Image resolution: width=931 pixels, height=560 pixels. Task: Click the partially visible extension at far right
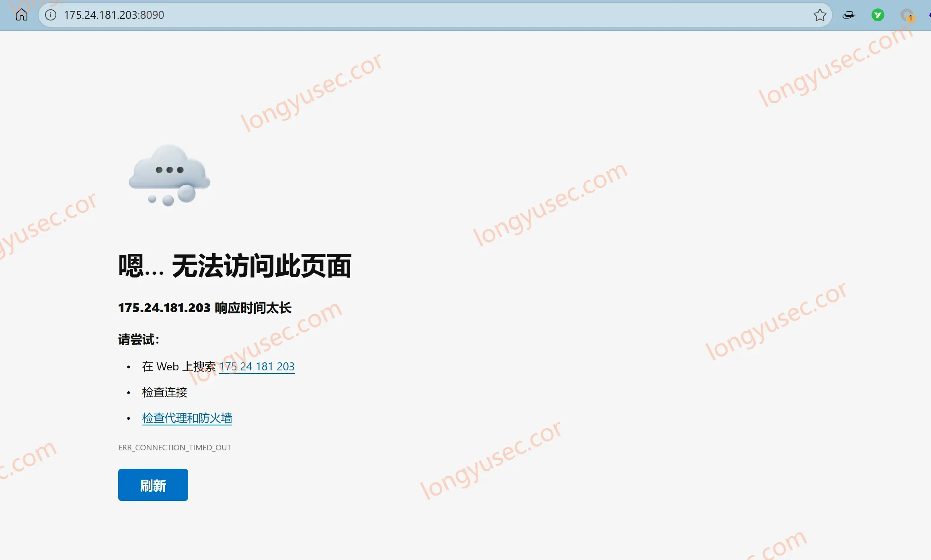pos(929,15)
